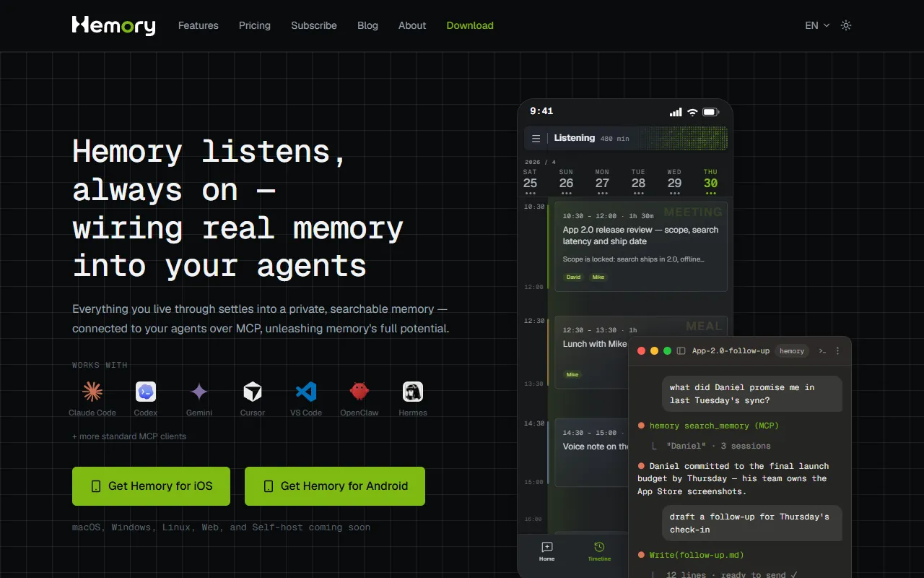924x578 pixels.
Task: Click the David tag on meeting card
Action: 573,277
